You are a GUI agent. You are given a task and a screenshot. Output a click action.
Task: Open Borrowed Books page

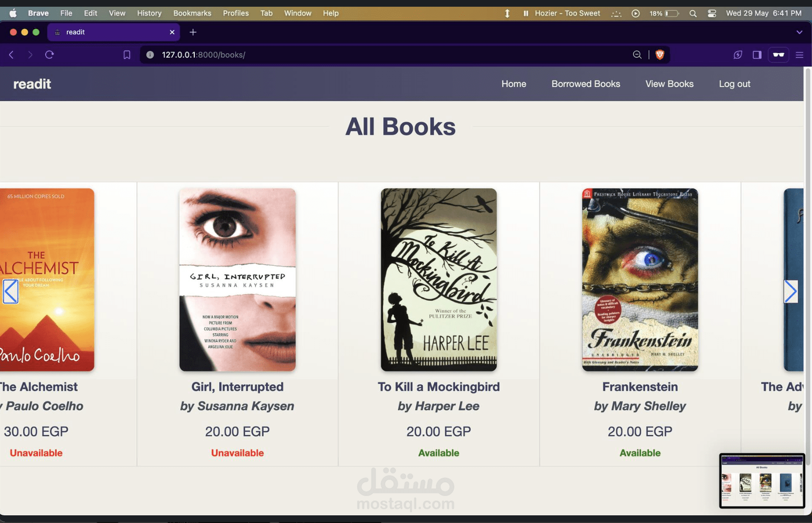[x=585, y=84]
